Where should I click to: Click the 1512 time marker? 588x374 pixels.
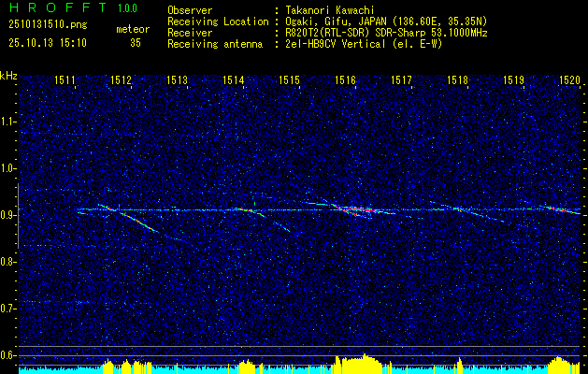click(121, 81)
